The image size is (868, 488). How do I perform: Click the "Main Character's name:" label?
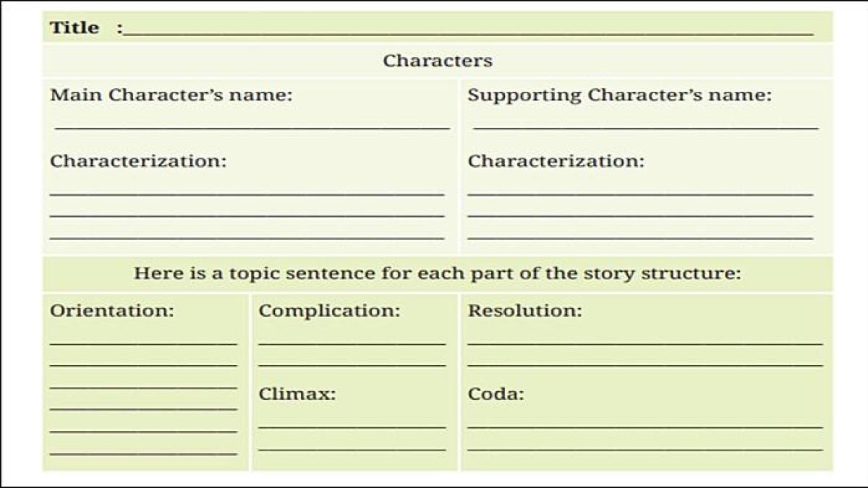point(171,95)
